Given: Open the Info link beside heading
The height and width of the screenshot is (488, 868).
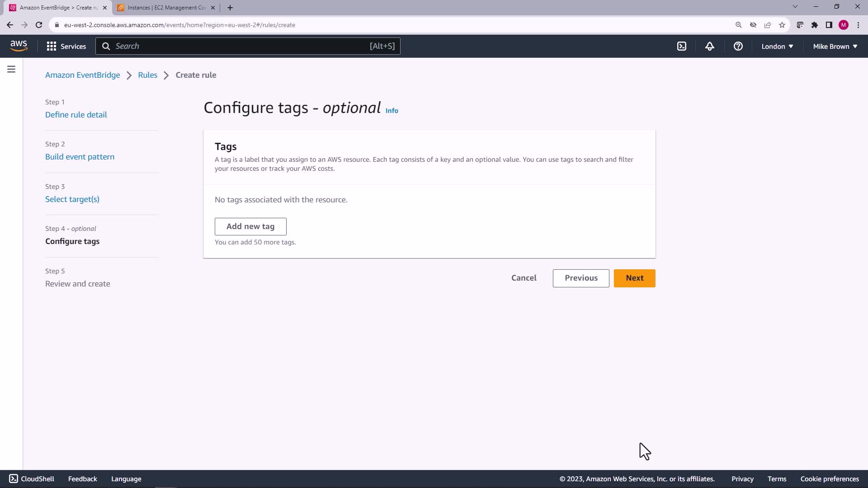Looking at the screenshot, I should pos(392,111).
